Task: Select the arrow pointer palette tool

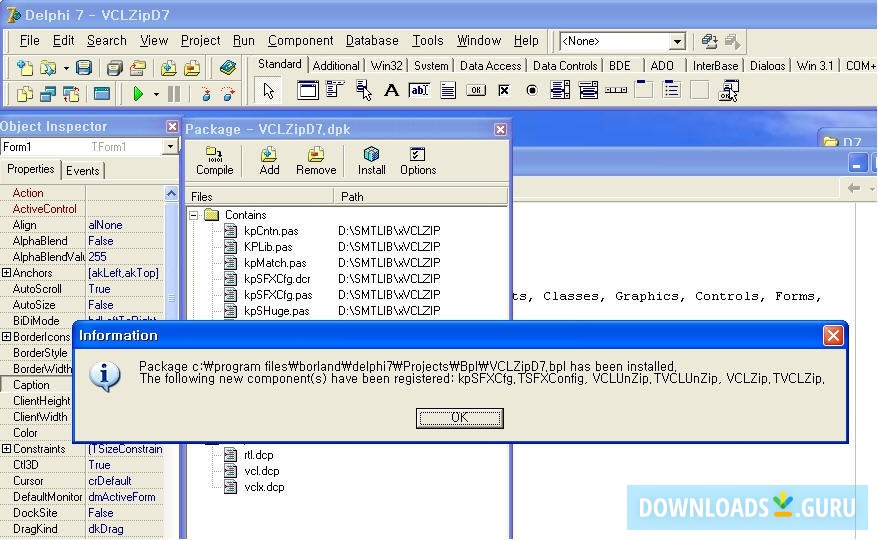Action: [x=269, y=90]
